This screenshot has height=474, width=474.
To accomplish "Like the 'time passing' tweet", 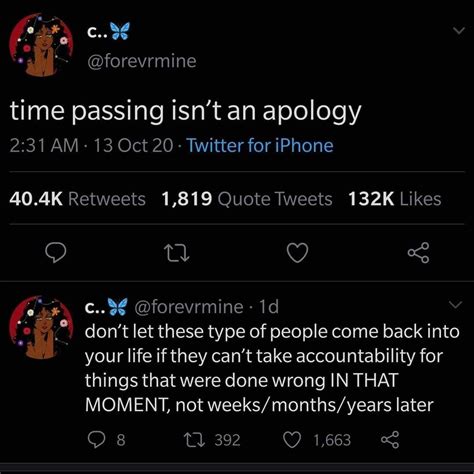I will pyautogui.click(x=298, y=253).
